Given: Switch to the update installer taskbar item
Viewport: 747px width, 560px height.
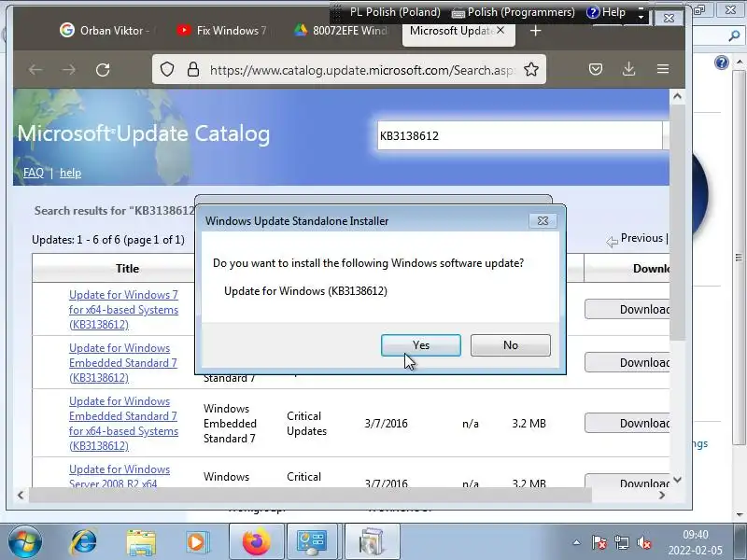Looking at the screenshot, I should pos(372,542).
